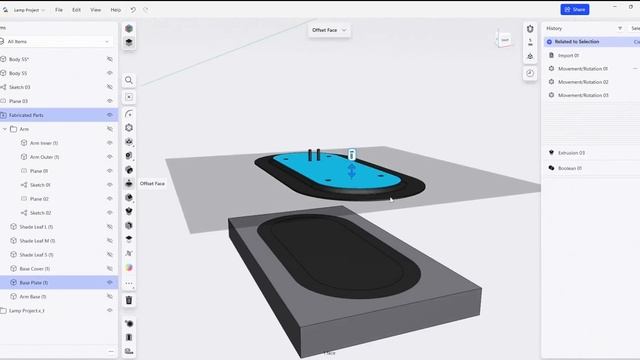Image resolution: width=640 pixels, height=360 pixels.
Task: Click the layered cube icon below the top cube
Action: (129, 42)
